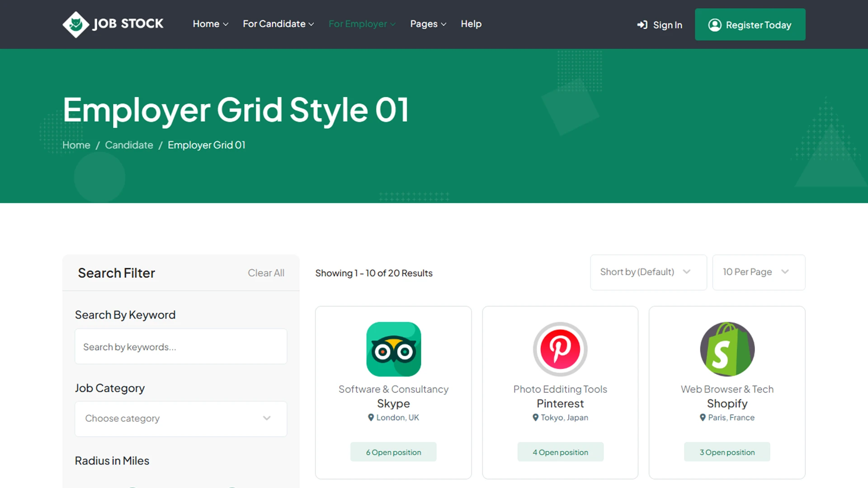Click the Software & Consultancy category text
The width and height of the screenshot is (868, 488).
(393, 389)
